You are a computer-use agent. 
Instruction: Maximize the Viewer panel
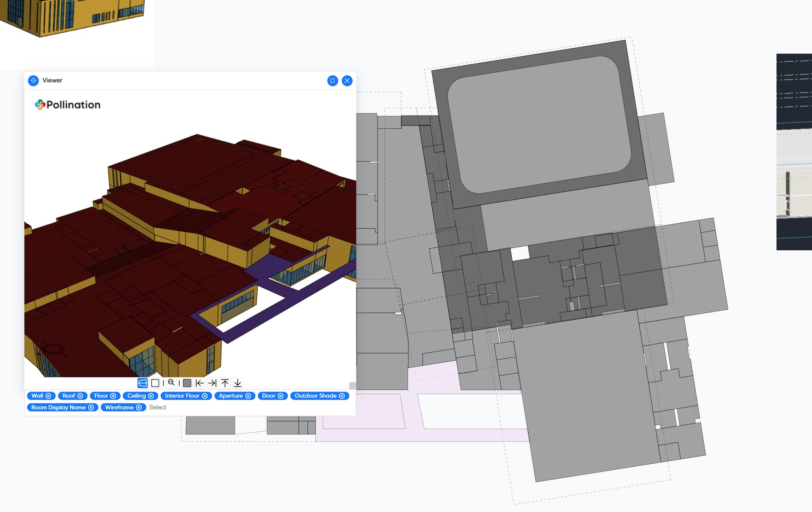point(332,81)
